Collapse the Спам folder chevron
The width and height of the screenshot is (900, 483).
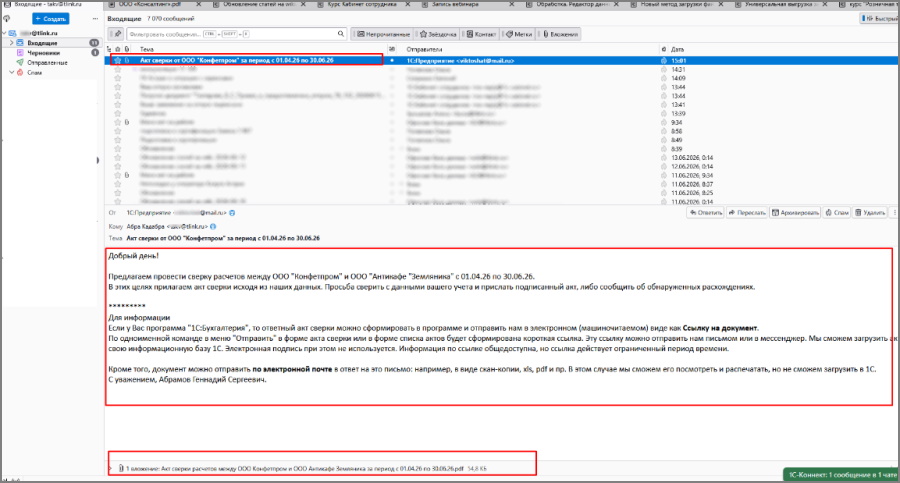pyautogui.click(x=11, y=72)
